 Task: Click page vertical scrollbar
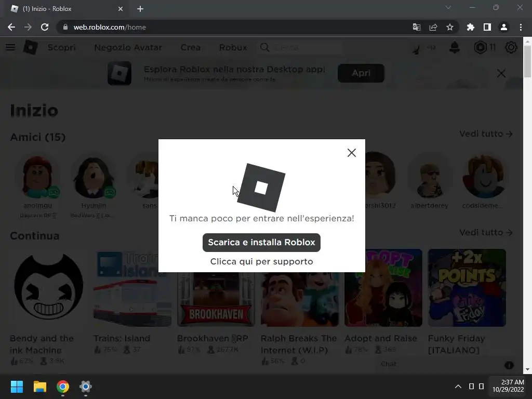[527, 61]
